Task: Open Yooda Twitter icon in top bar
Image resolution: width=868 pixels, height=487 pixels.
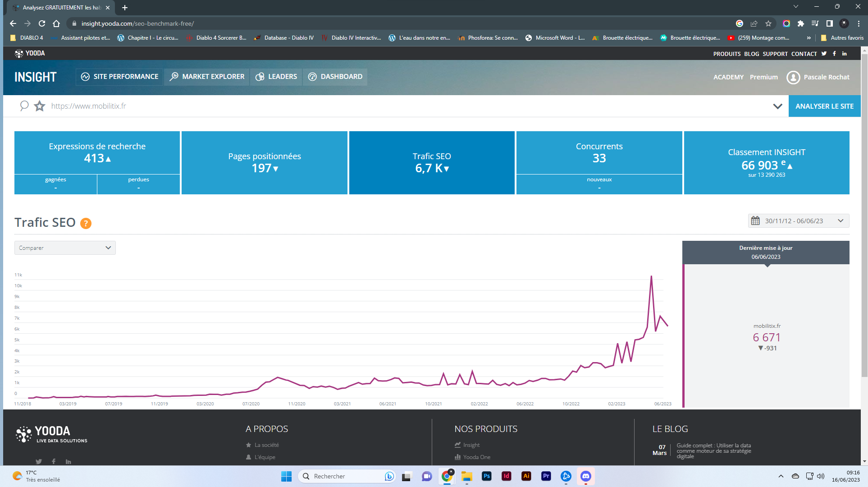Action: pyautogui.click(x=824, y=54)
